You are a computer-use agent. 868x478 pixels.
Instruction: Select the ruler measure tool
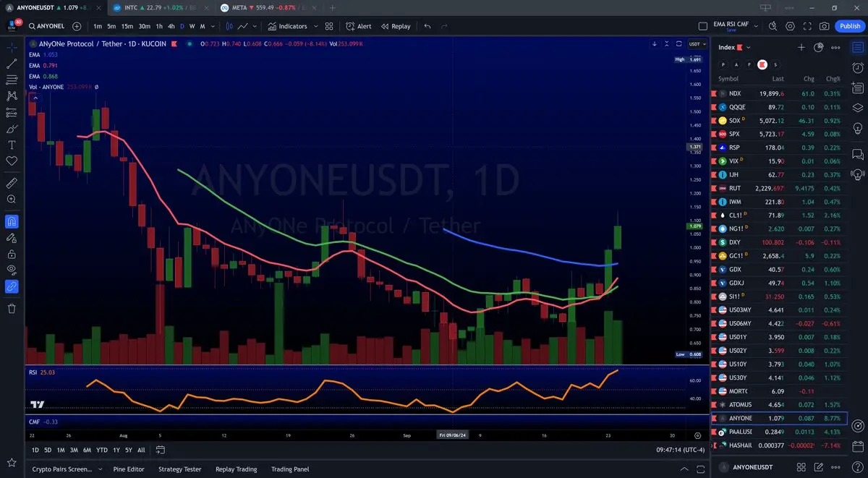[x=12, y=182]
